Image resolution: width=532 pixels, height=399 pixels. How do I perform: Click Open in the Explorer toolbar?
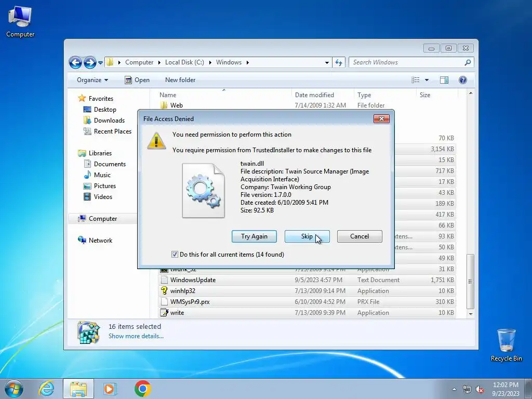coord(137,80)
